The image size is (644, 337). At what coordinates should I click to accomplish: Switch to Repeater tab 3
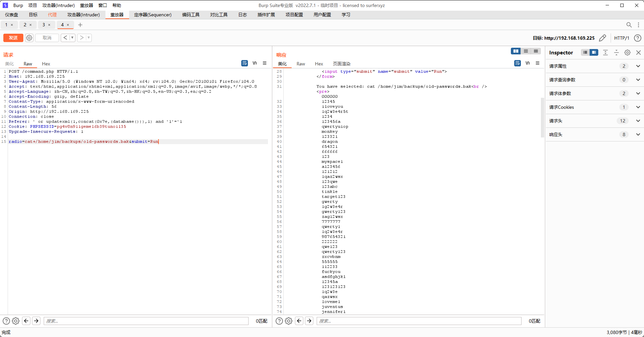44,25
